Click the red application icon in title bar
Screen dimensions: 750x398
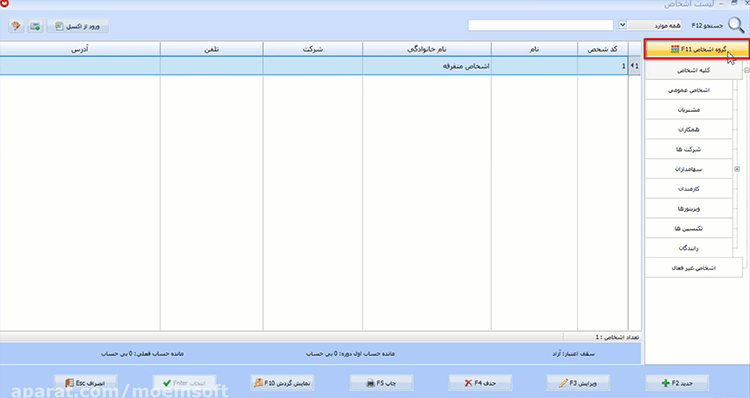click(x=4, y=3)
